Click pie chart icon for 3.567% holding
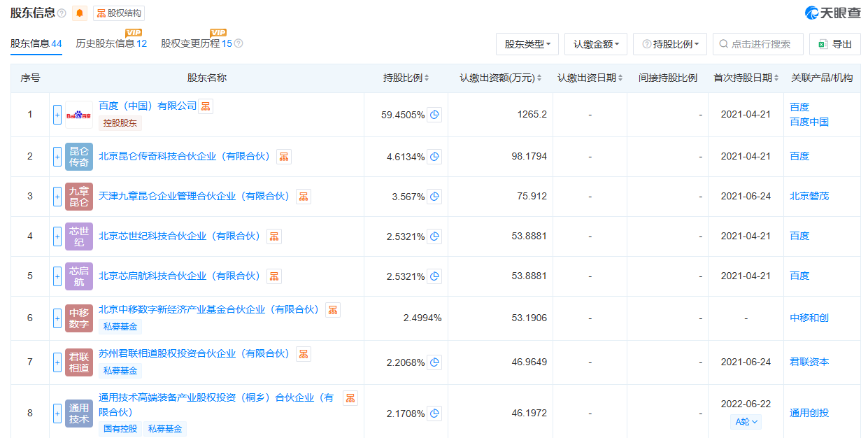868x438 pixels. point(435,197)
